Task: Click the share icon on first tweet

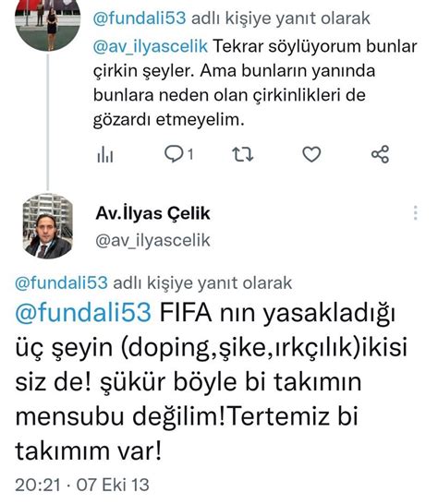Action: [381, 154]
